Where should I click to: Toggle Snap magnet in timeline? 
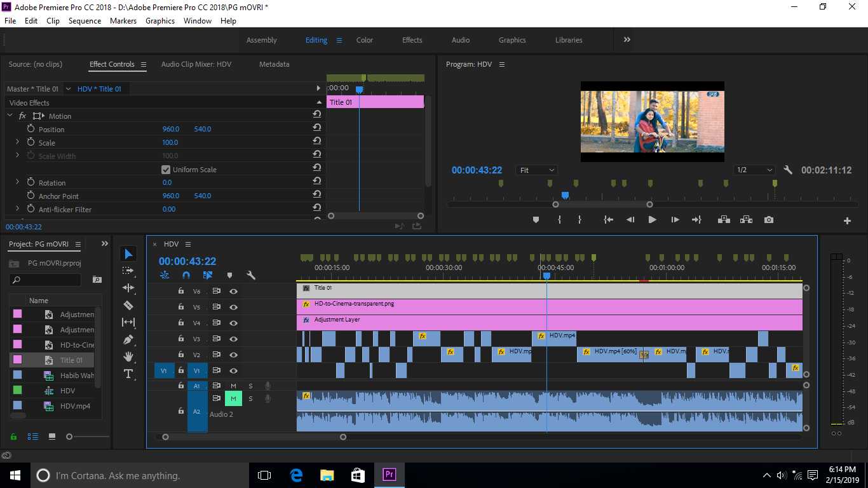[x=186, y=275]
